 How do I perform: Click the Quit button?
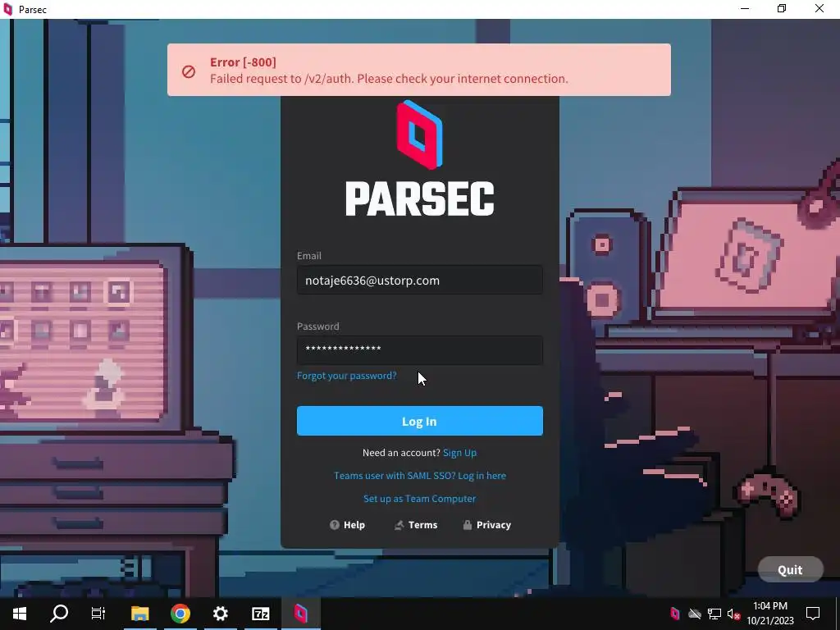click(790, 569)
